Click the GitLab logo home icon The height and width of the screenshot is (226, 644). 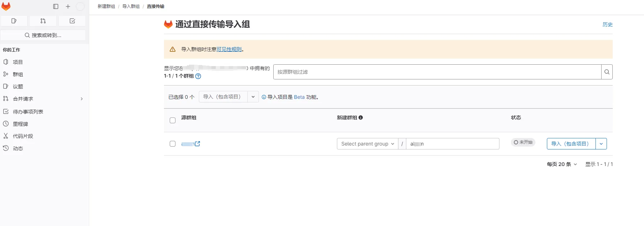click(6, 6)
